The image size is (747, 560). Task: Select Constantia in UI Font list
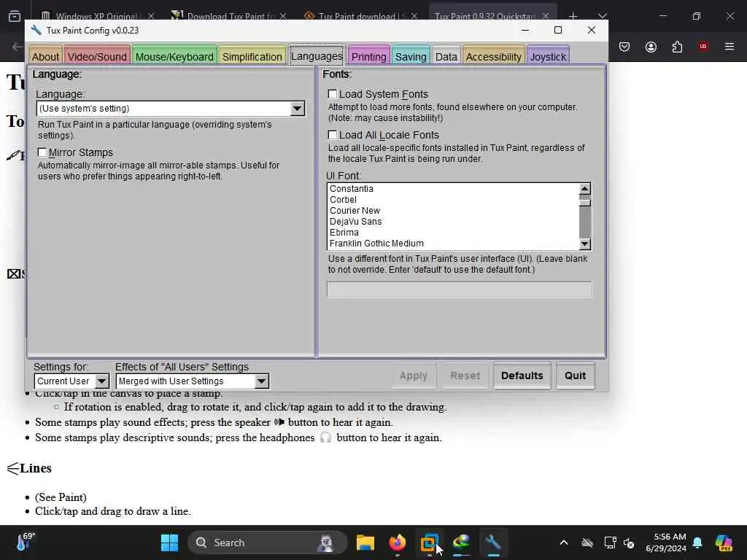point(352,189)
